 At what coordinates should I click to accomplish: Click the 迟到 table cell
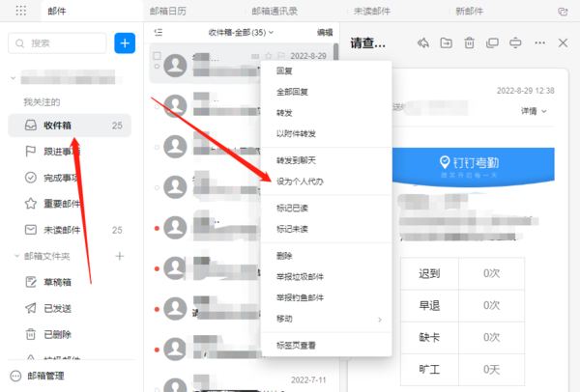coord(429,274)
